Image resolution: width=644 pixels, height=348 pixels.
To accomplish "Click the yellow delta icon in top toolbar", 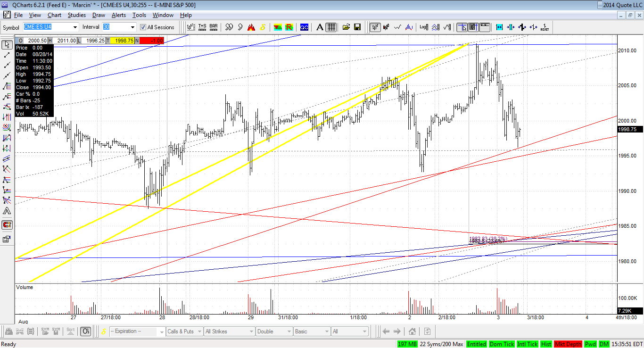I will point(263,27).
